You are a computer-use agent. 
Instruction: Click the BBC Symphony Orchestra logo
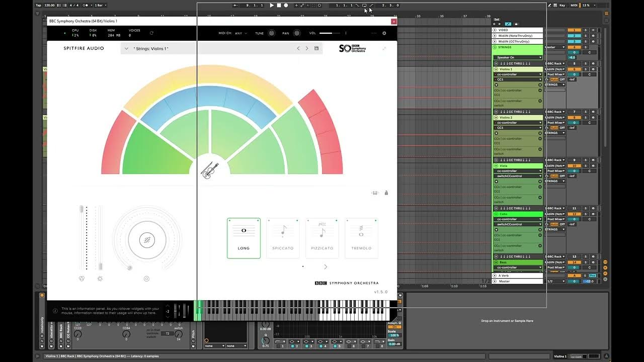coord(352,48)
